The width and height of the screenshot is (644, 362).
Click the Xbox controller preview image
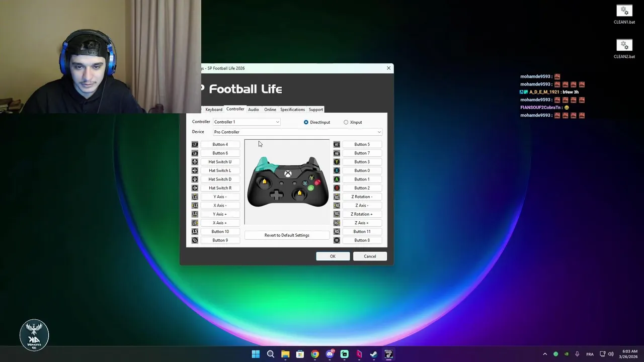point(288,182)
